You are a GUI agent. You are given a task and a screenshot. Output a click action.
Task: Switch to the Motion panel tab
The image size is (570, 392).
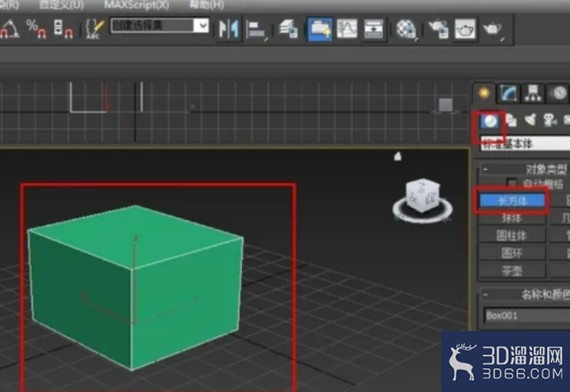click(558, 93)
